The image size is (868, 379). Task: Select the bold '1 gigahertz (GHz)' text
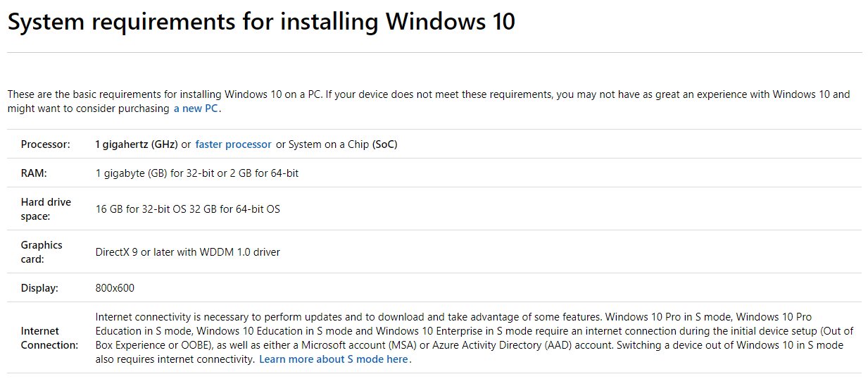coord(137,144)
